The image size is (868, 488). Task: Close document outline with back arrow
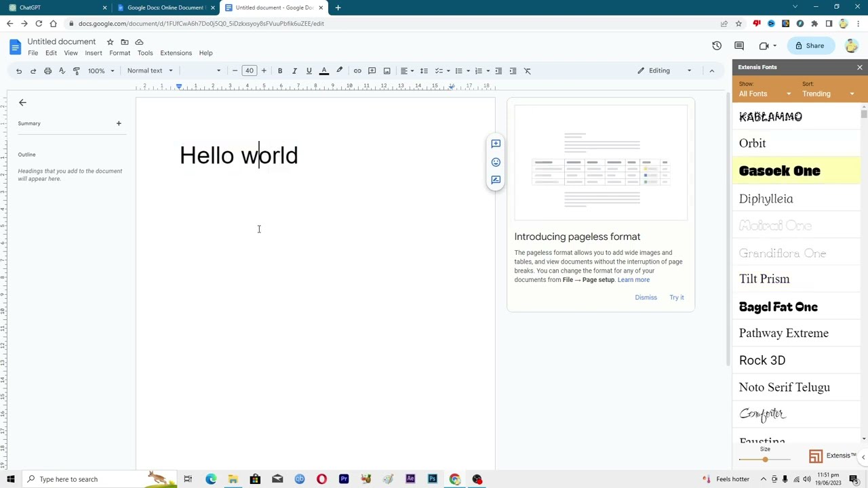tap(22, 102)
